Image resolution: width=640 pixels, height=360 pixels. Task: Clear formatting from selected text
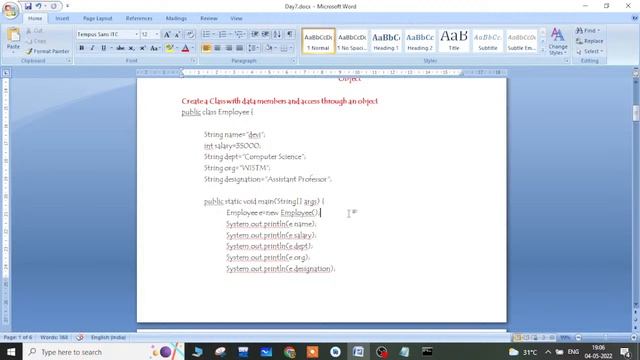pyautogui.click(x=190, y=35)
